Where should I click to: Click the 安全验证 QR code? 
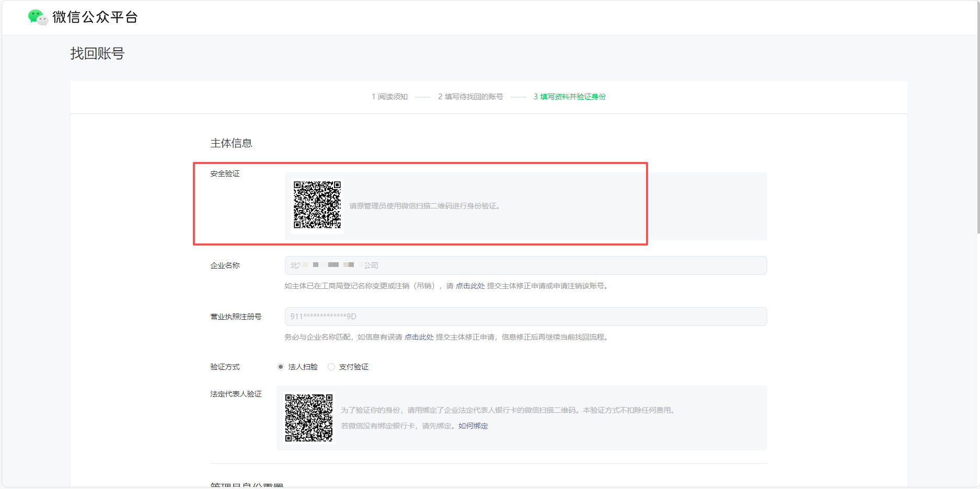click(317, 205)
